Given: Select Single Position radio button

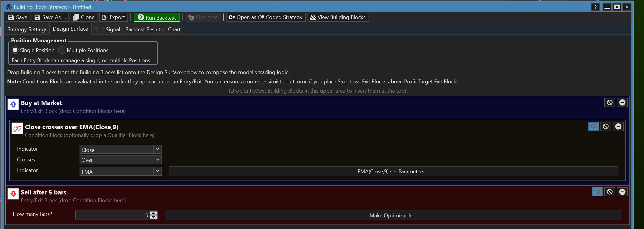Looking at the screenshot, I should click(15, 50).
